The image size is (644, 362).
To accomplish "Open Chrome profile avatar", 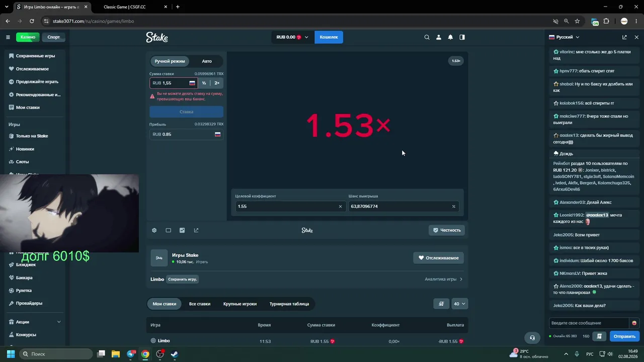I will point(624,21).
